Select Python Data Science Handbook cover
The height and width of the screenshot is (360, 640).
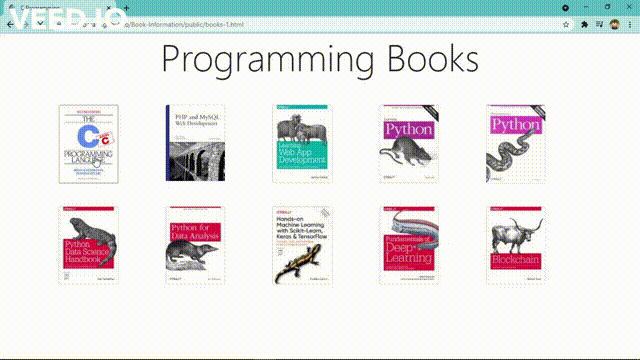pyautogui.click(x=89, y=245)
